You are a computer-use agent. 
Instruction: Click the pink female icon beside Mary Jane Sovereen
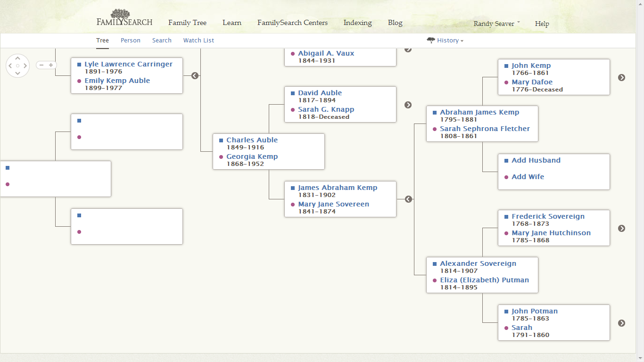293,205
